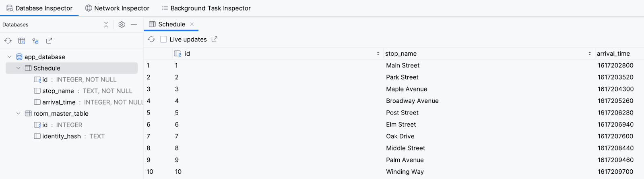The width and height of the screenshot is (644, 179).
Task: Export the Schedule table to file
Action: 215,39
